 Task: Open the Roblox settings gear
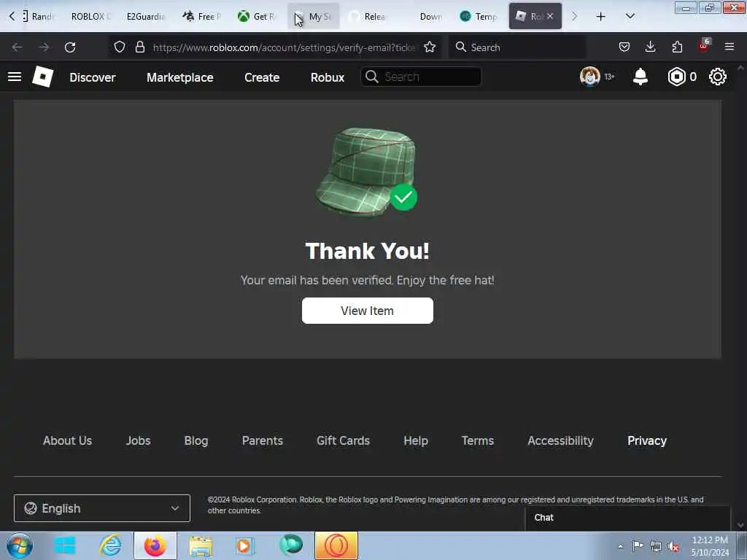(x=718, y=77)
